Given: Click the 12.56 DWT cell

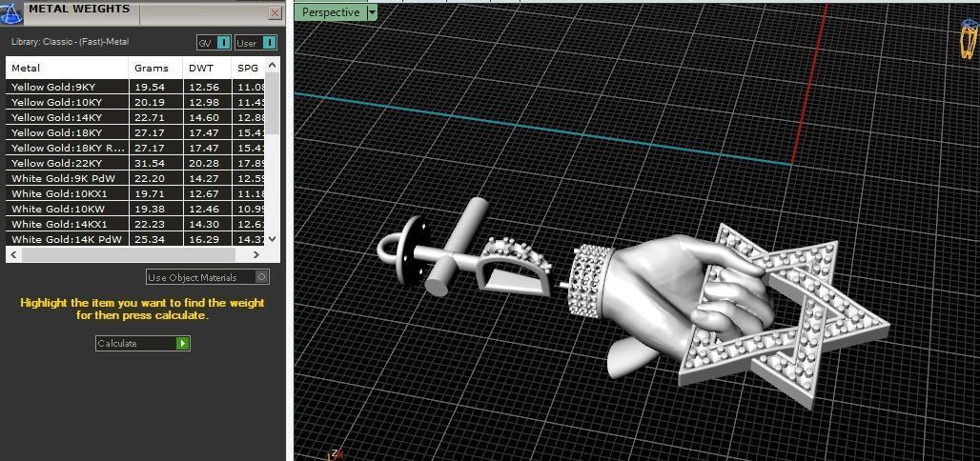Looking at the screenshot, I should pos(208,87).
